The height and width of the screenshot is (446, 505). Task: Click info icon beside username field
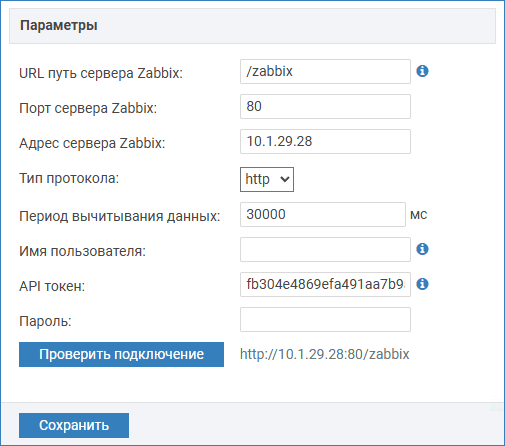[422, 249]
